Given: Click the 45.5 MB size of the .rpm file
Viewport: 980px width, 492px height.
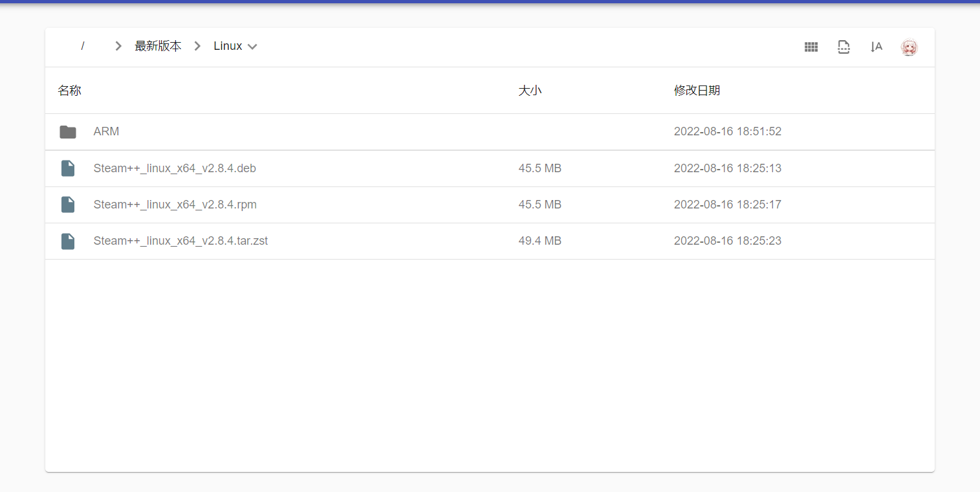Looking at the screenshot, I should click(x=539, y=205).
